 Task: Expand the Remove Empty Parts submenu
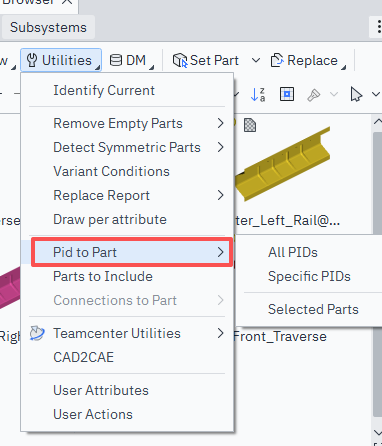tap(220, 123)
